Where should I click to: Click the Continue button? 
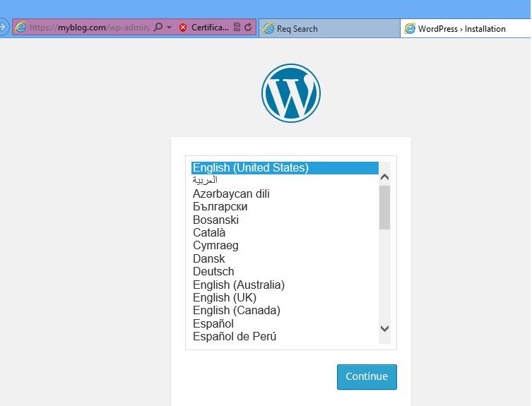[367, 377]
